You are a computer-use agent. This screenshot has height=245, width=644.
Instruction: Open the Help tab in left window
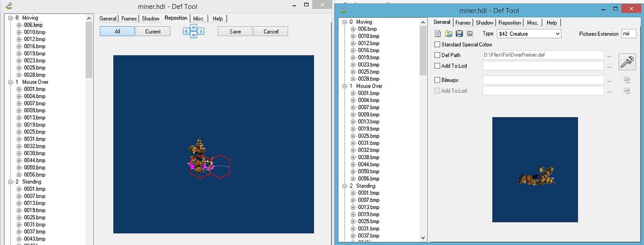(x=217, y=19)
